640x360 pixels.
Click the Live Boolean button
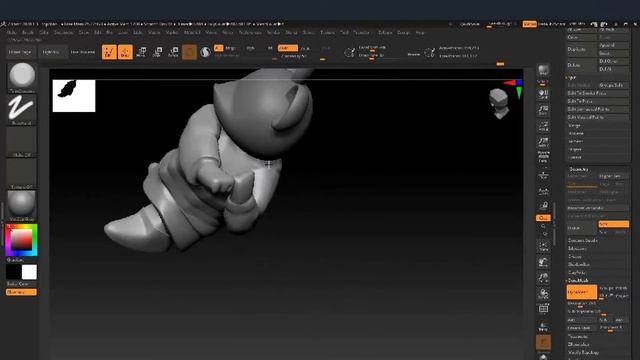pos(82,52)
